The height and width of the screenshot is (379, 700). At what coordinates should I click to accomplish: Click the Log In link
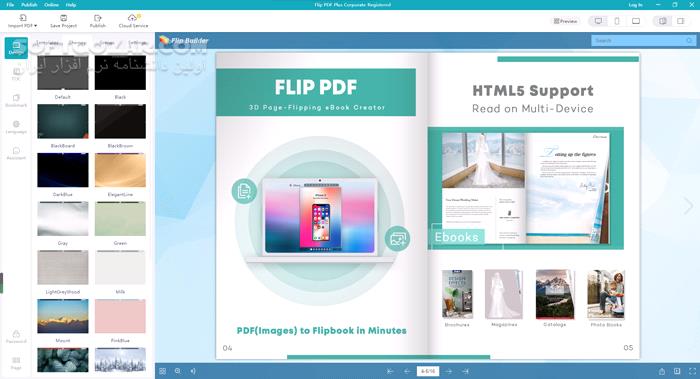[635, 4]
